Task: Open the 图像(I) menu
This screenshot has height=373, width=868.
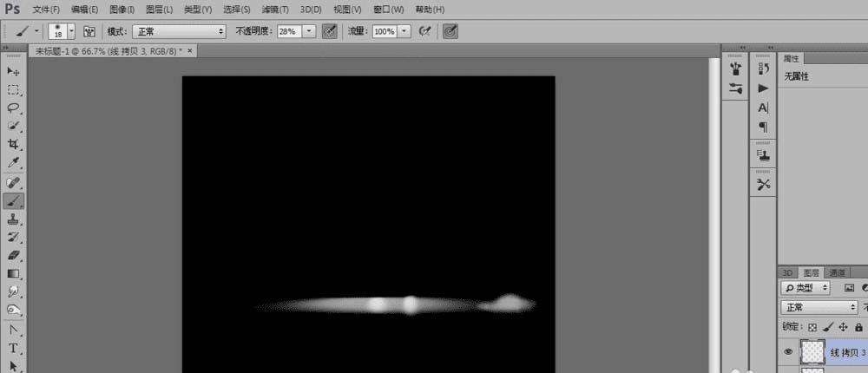Action: coord(122,10)
